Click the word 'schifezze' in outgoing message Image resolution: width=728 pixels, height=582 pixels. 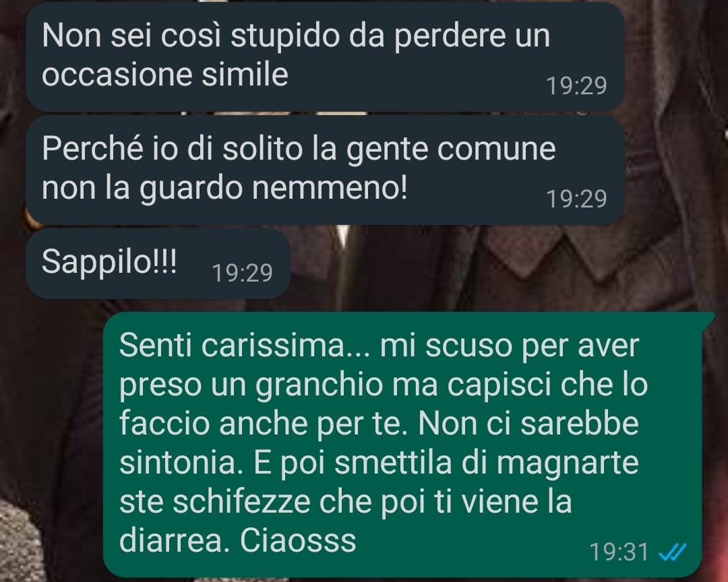241,501
